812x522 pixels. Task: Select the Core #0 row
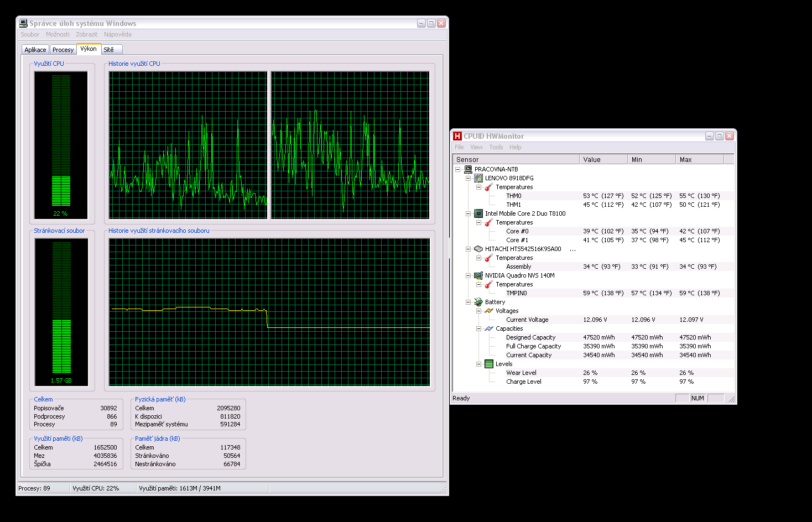pos(594,231)
